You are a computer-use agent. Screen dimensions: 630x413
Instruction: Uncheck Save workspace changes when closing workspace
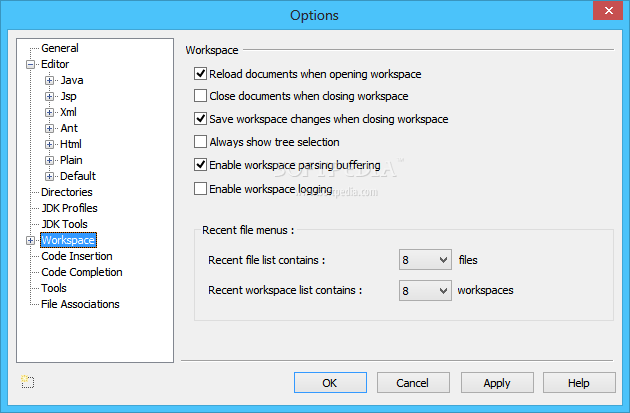pyautogui.click(x=200, y=119)
